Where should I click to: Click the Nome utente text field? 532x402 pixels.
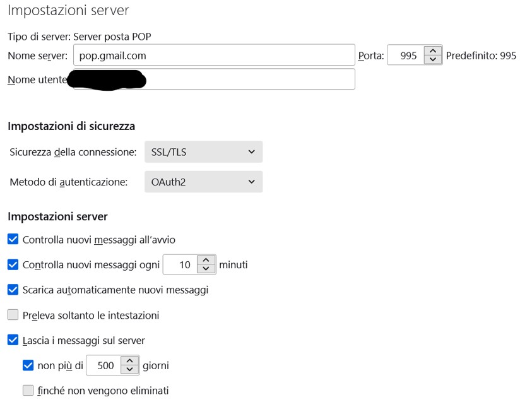(214, 79)
